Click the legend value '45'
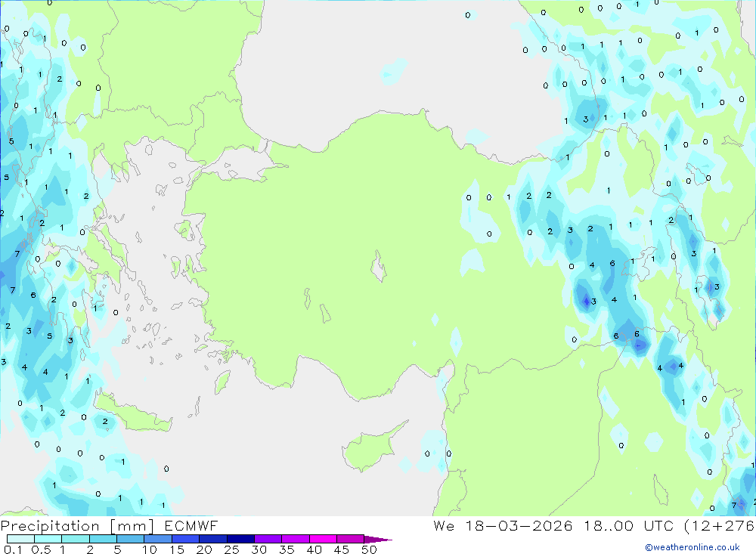 click(x=342, y=549)
